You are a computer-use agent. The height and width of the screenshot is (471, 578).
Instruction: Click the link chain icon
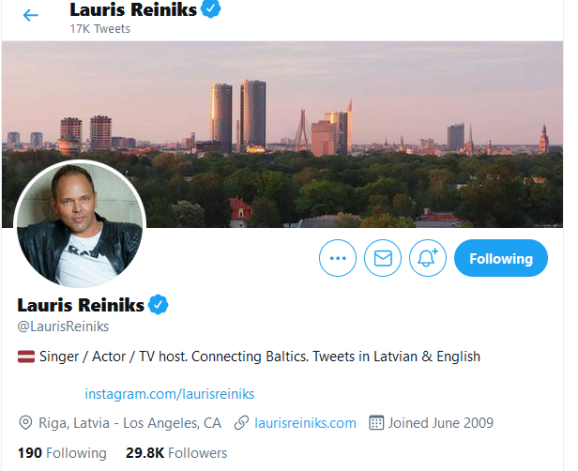(241, 423)
